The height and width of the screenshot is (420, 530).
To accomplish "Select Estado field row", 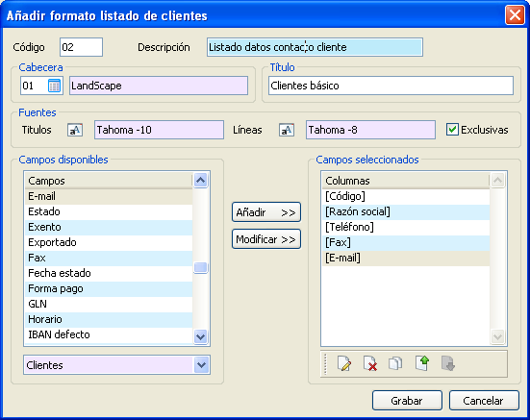I will (x=109, y=211).
